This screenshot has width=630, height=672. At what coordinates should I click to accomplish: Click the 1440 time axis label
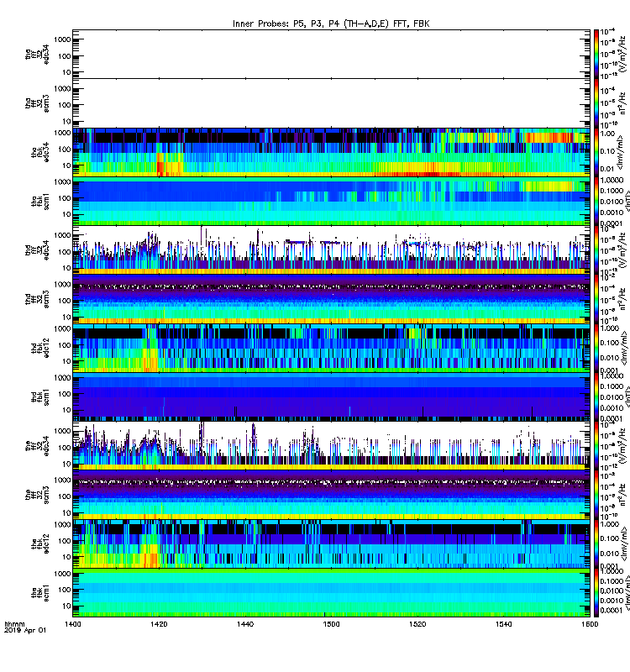(245, 624)
